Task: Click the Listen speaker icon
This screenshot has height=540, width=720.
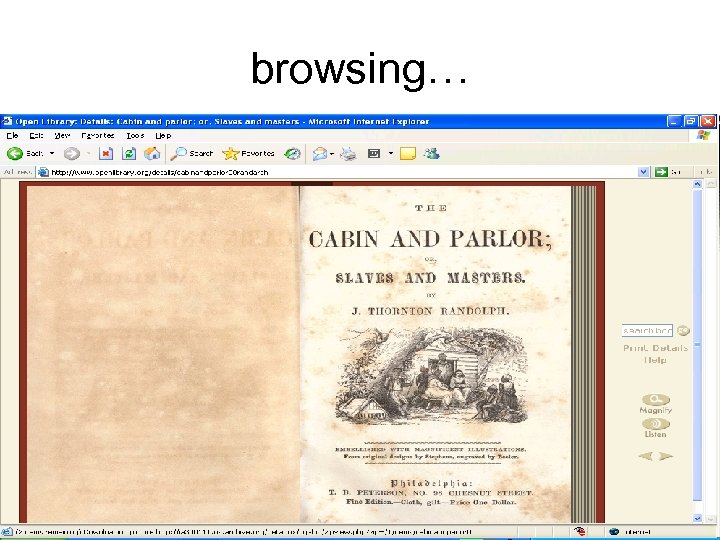Action: pos(656,423)
